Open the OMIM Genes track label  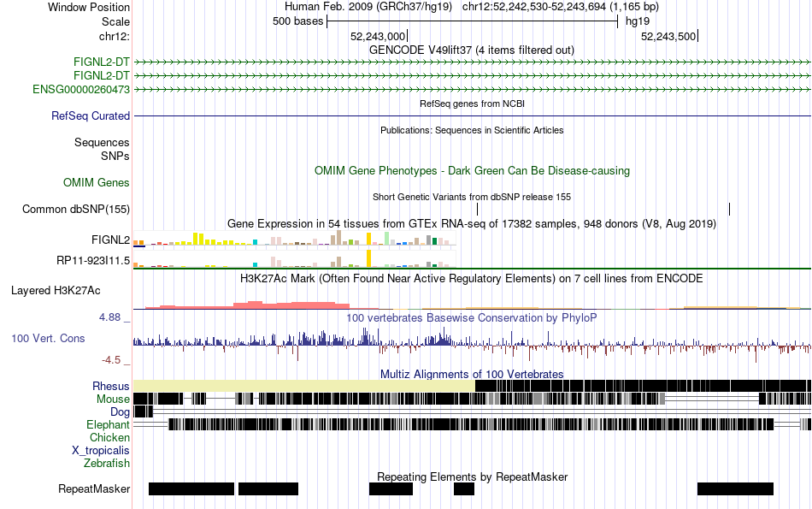(x=97, y=182)
